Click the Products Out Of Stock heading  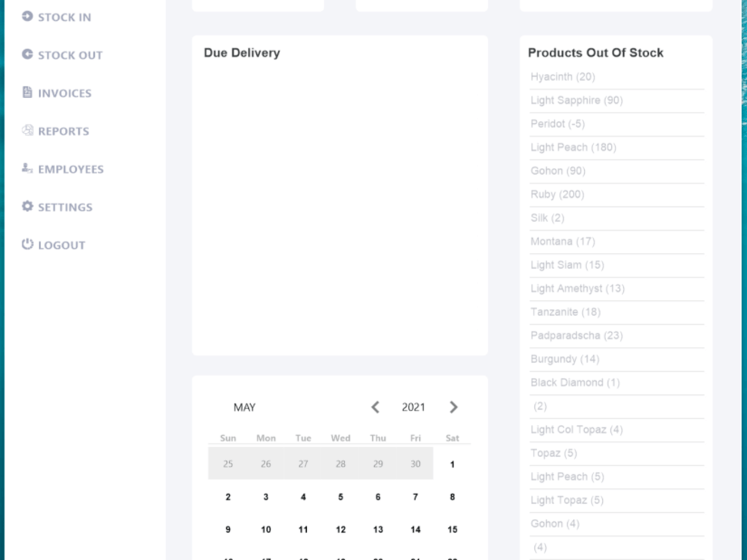click(x=595, y=53)
